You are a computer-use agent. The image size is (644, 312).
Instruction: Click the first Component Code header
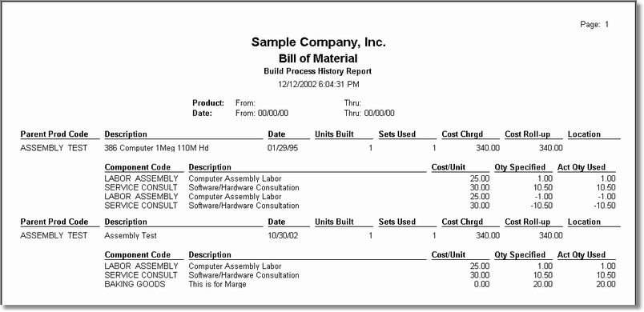pos(143,167)
